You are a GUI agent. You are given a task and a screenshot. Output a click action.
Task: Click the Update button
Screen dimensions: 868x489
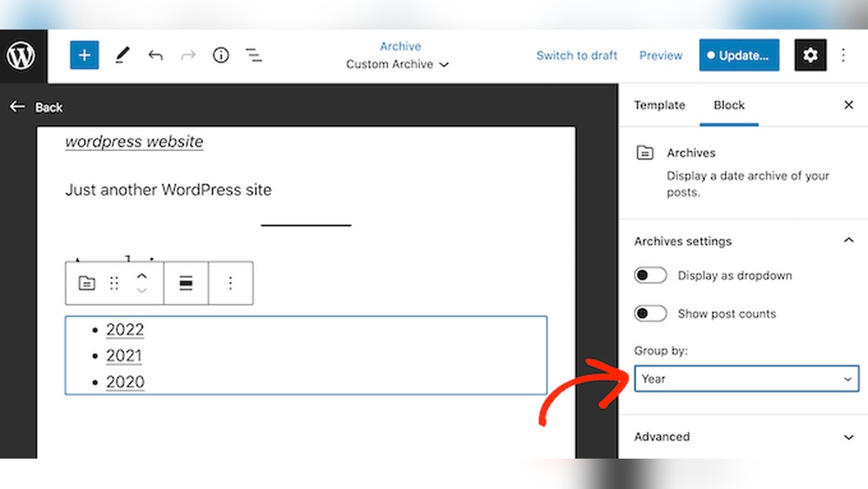739,55
